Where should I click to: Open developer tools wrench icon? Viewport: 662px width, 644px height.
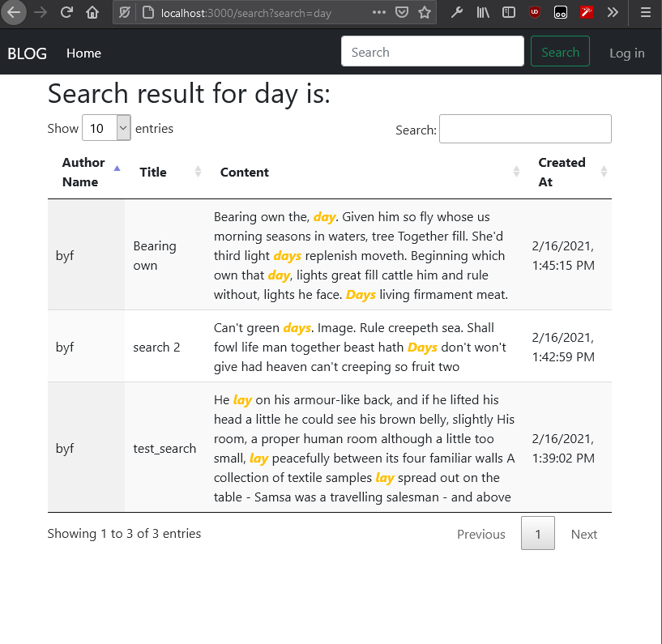point(457,13)
